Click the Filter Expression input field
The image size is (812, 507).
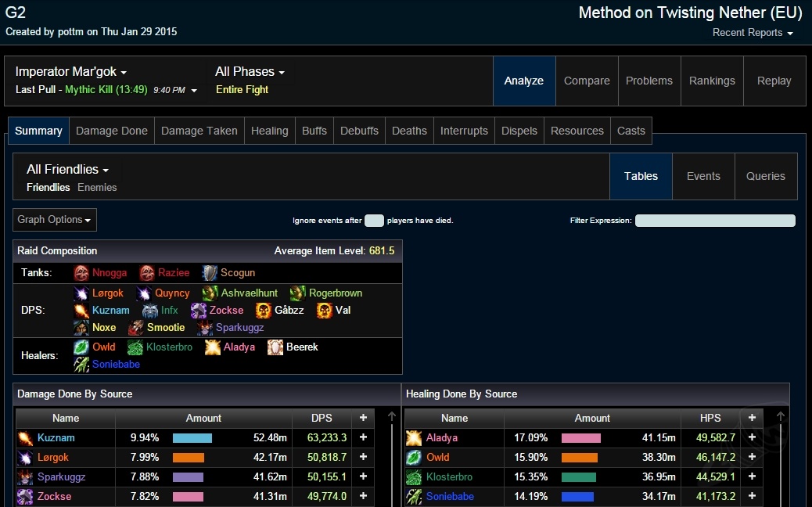715,221
